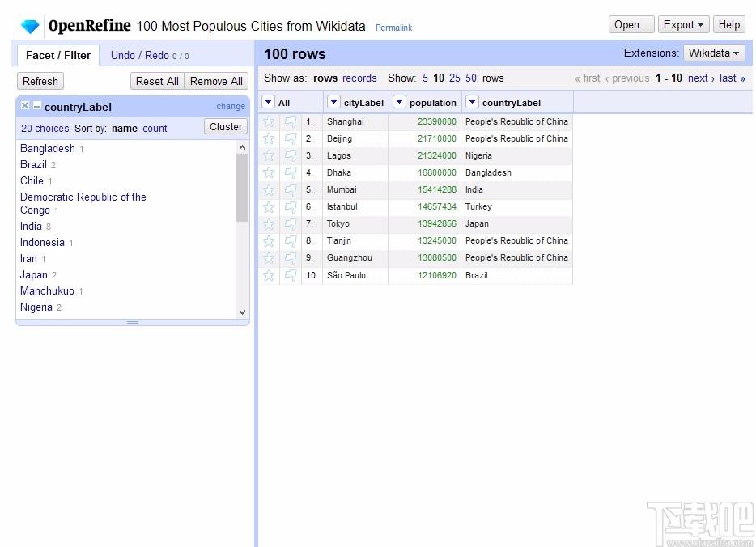Image resolution: width=756 pixels, height=547 pixels.
Task: Click the Open... button
Action: point(631,24)
